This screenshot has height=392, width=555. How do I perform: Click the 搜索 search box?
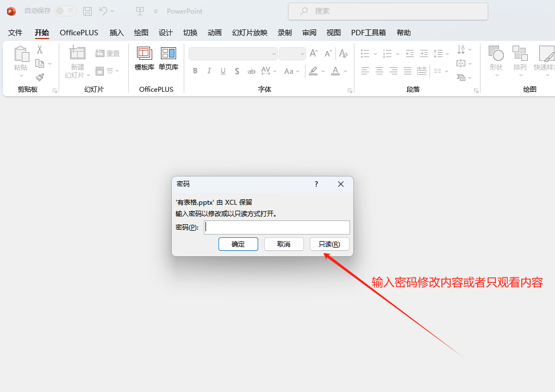point(388,11)
